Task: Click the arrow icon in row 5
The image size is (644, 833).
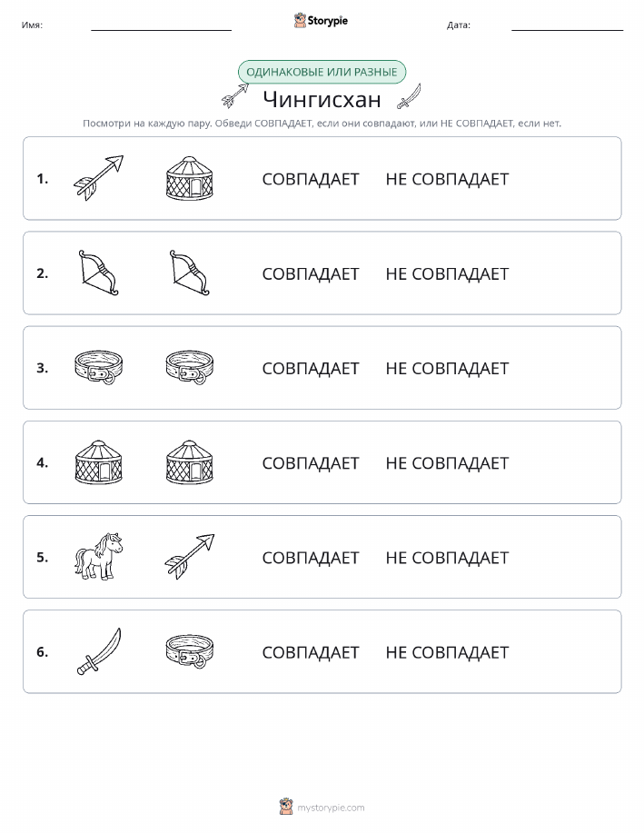Action: [x=190, y=556]
